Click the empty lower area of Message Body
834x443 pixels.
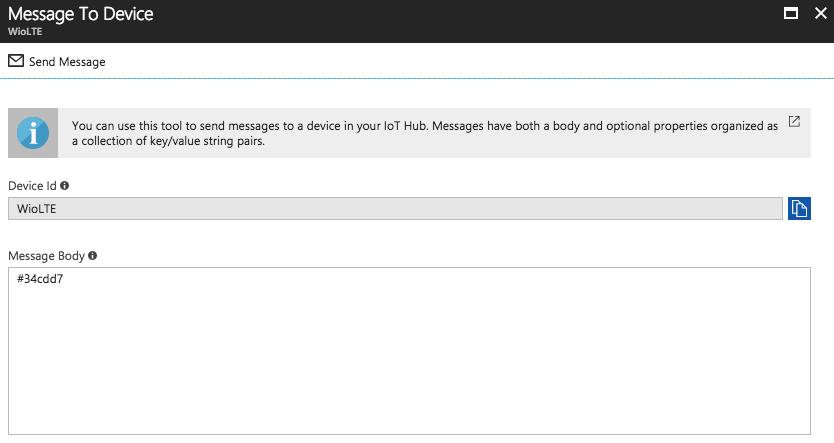409,400
